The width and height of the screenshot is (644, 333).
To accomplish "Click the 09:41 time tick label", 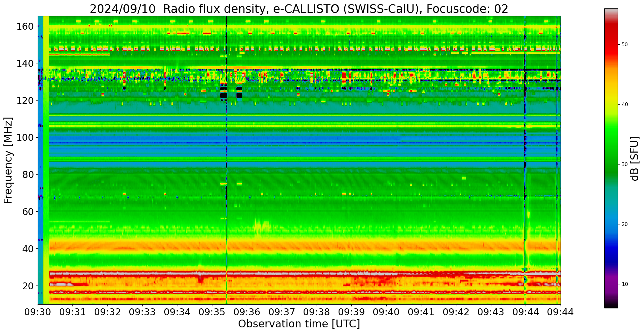I will click(x=421, y=312).
